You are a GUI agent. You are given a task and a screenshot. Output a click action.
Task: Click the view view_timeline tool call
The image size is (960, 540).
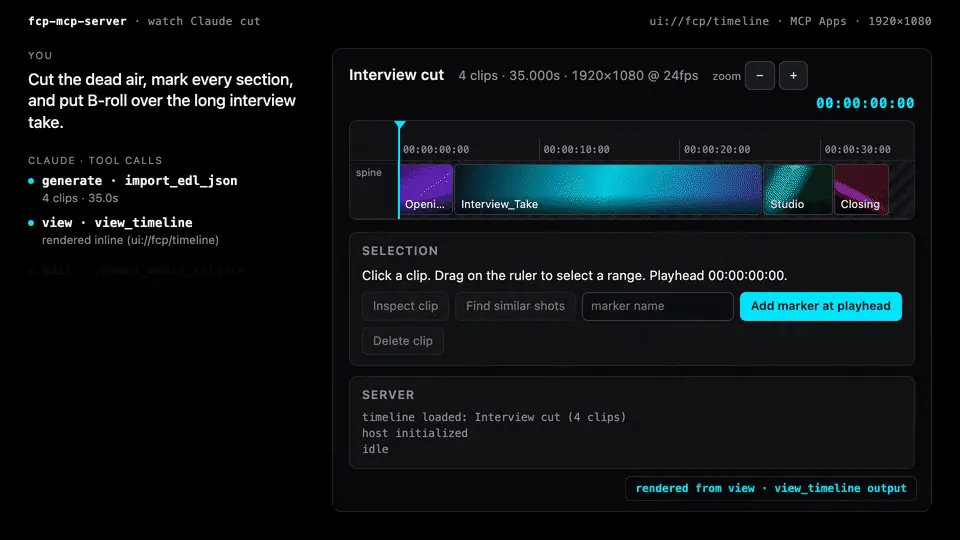click(117, 223)
